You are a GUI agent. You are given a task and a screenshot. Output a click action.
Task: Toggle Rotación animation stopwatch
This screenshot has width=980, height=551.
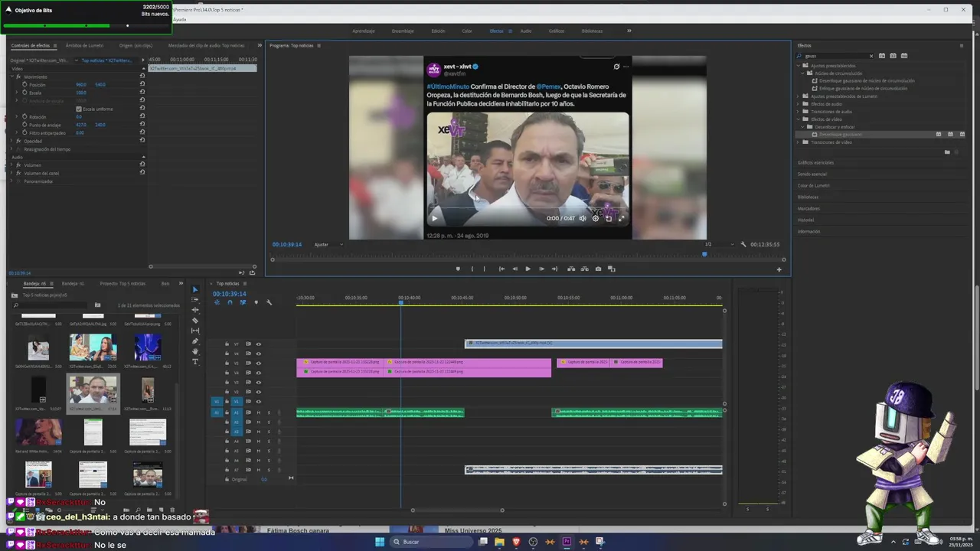click(24, 116)
